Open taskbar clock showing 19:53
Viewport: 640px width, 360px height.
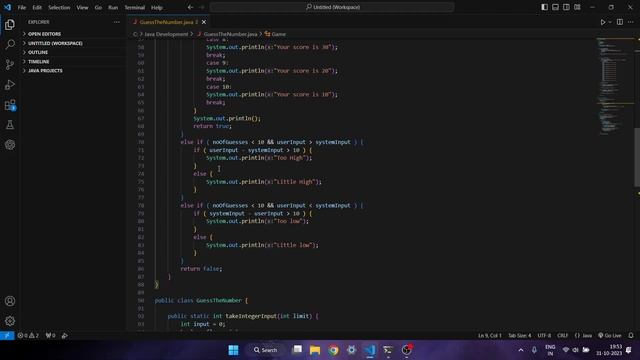609,350
